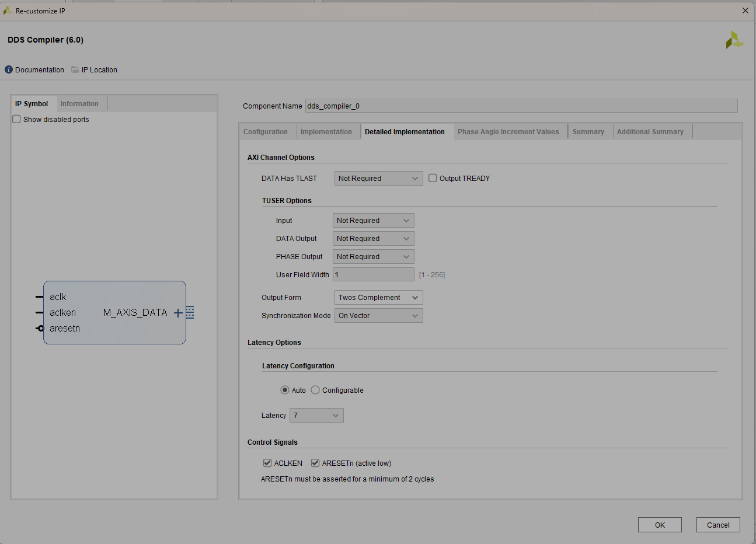Open the Latency value dropdown
The width and height of the screenshot is (756, 544).
click(x=316, y=416)
